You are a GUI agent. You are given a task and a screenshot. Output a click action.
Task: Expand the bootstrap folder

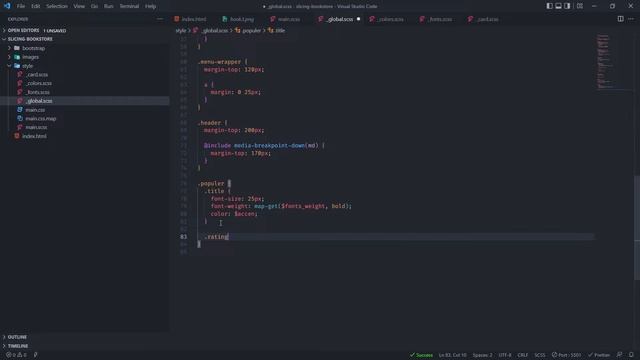pos(33,48)
